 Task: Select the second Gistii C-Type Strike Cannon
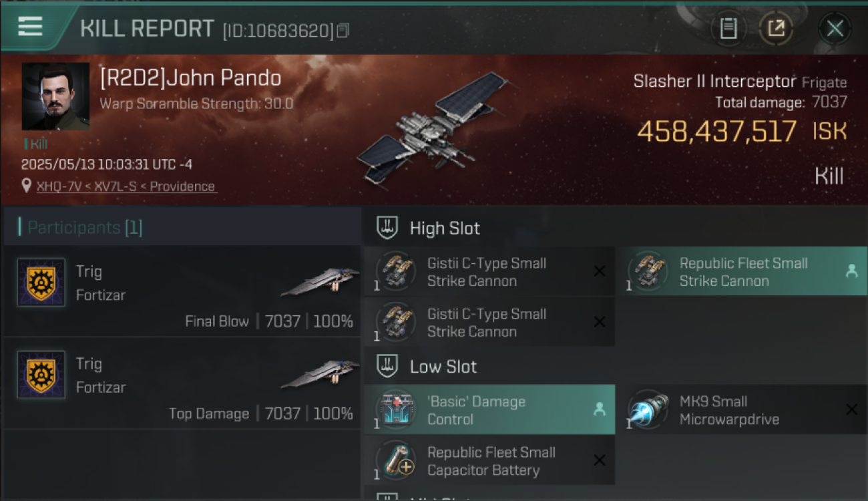489,323
